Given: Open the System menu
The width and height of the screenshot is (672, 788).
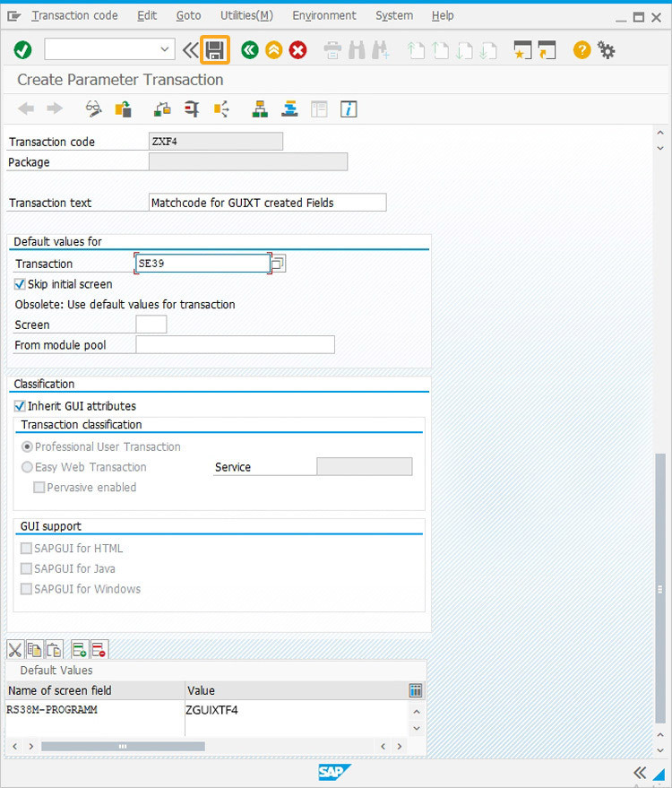Looking at the screenshot, I should (394, 15).
